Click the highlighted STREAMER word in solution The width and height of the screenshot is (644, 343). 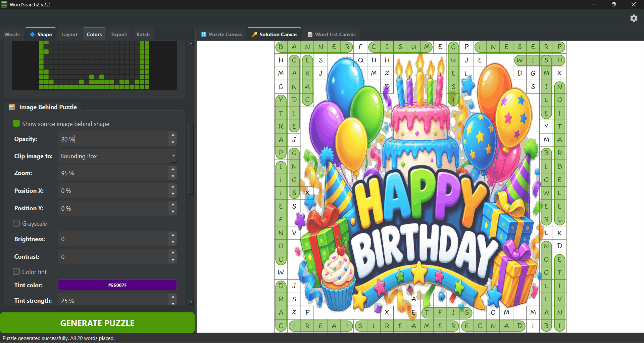coord(406,326)
